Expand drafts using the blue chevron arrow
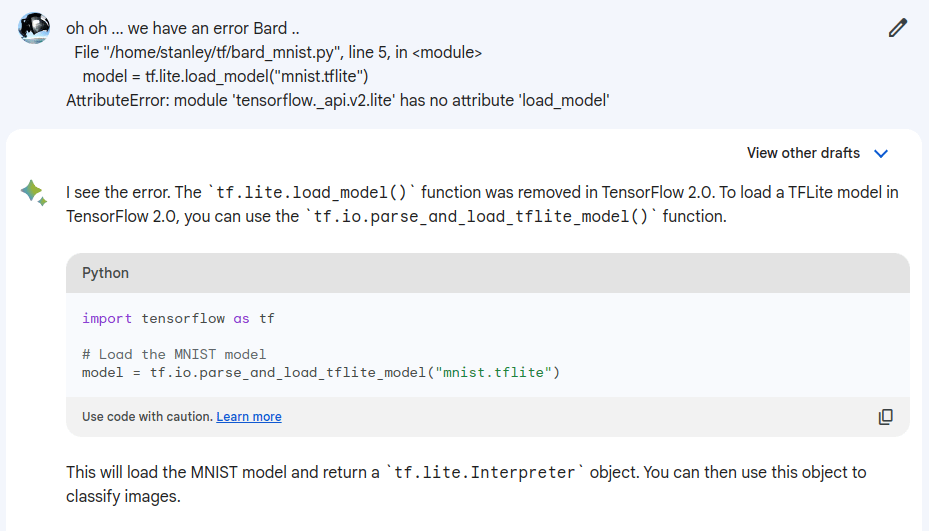This screenshot has height=531, width=929. coord(881,154)
